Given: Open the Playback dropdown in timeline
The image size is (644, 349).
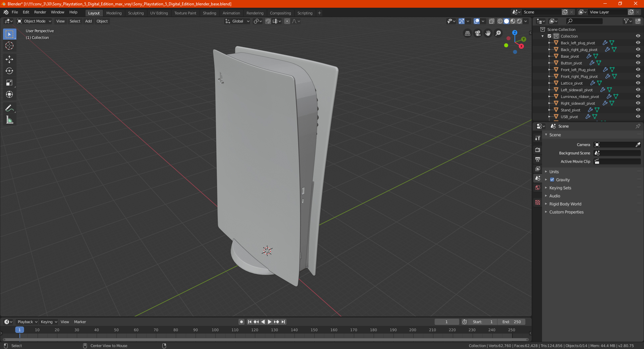Looking at the screenshot, I should tap(27, 322).
